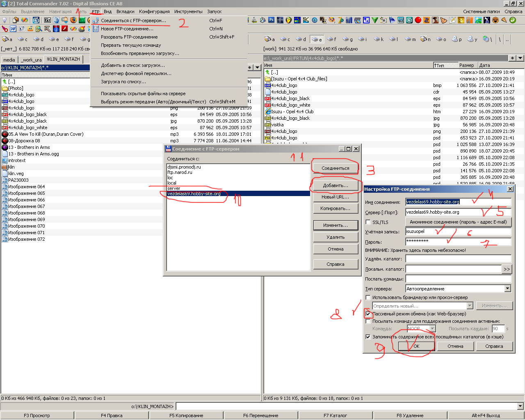Open the command line history dropdown

point(520,406)
